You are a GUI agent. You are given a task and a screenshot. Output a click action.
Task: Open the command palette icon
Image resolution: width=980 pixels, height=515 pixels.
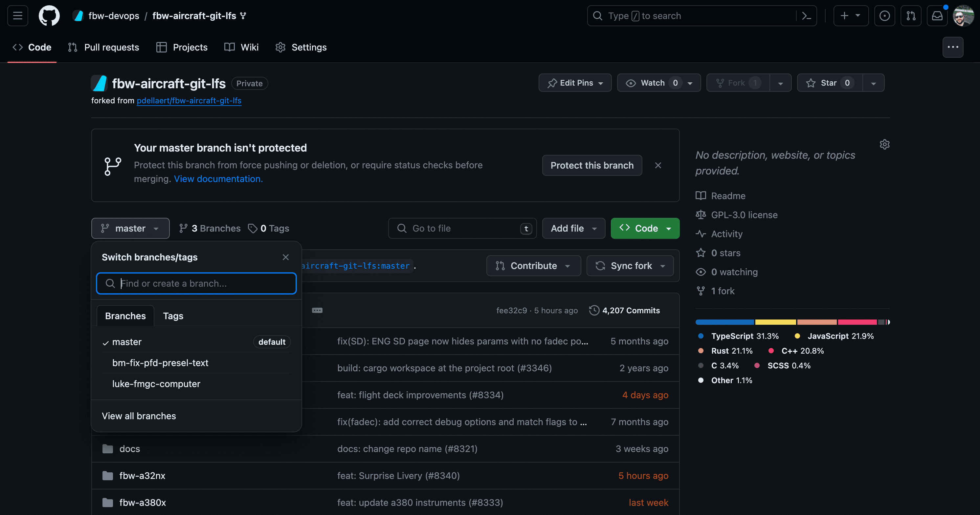click(806, 16)
